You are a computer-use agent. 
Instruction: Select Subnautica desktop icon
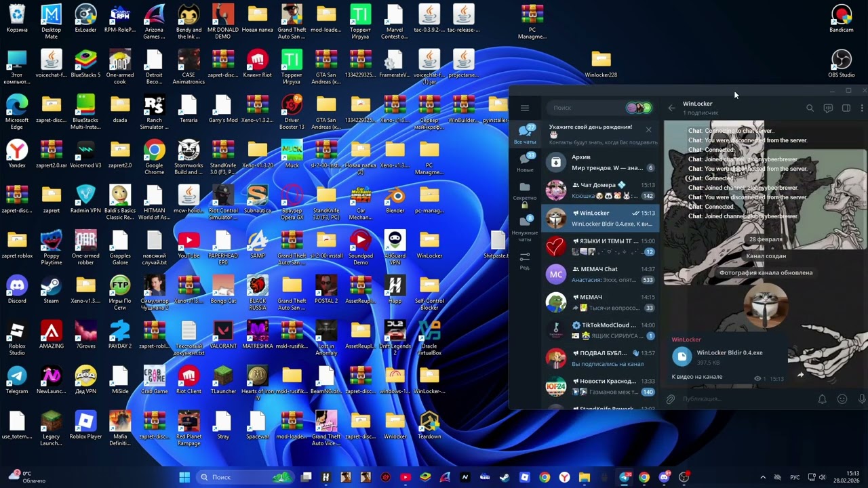coord(258,199)
